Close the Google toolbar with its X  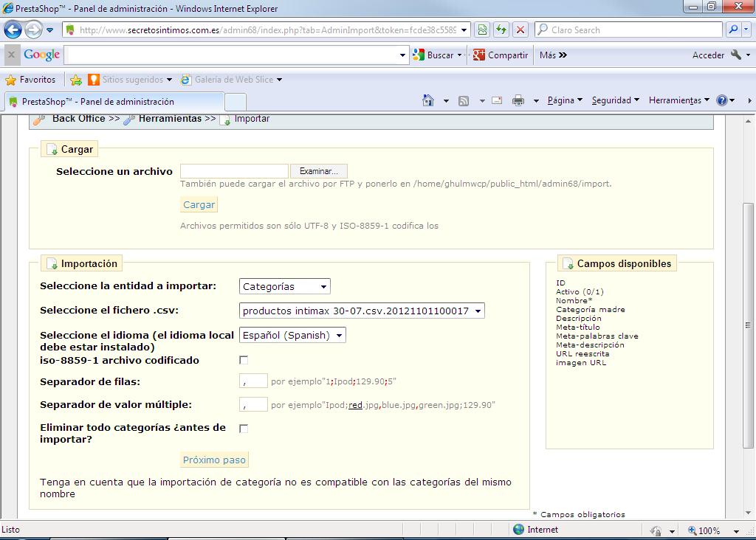click(x=11, y=55)
